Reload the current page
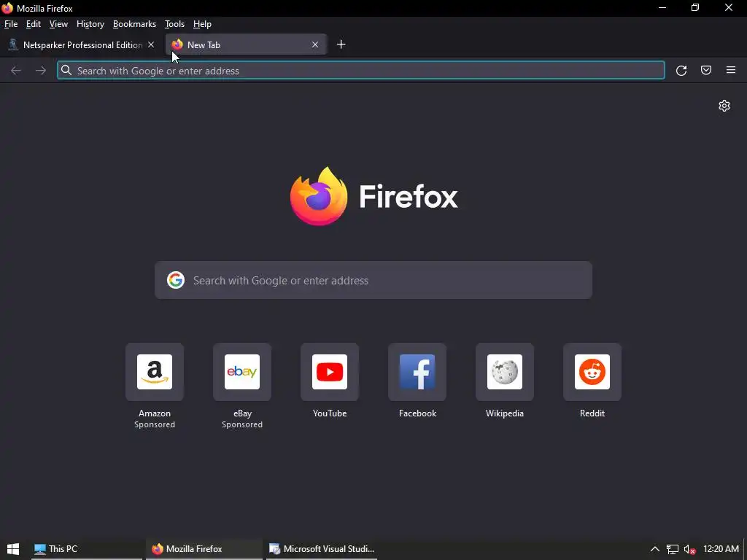This screenshot has width=747, height=560. [681, 71]
